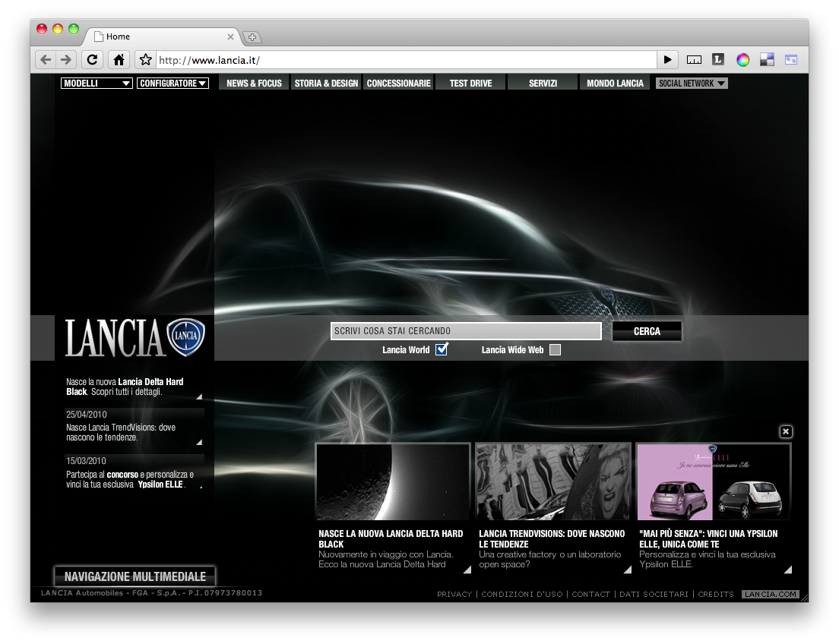Viewport: 839px width, 644px height.
Task: Open Navigazione Multimediale
Action: coord(135,576)
